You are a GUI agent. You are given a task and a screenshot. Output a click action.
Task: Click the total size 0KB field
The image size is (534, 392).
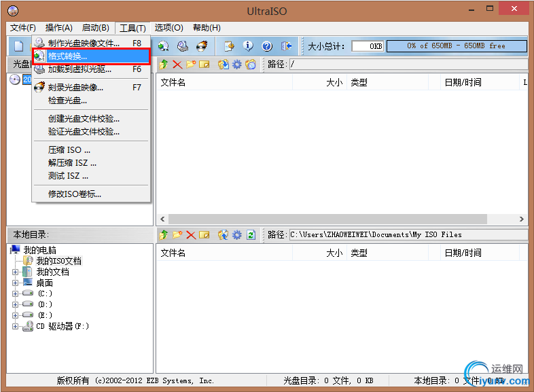coord(368,46)
